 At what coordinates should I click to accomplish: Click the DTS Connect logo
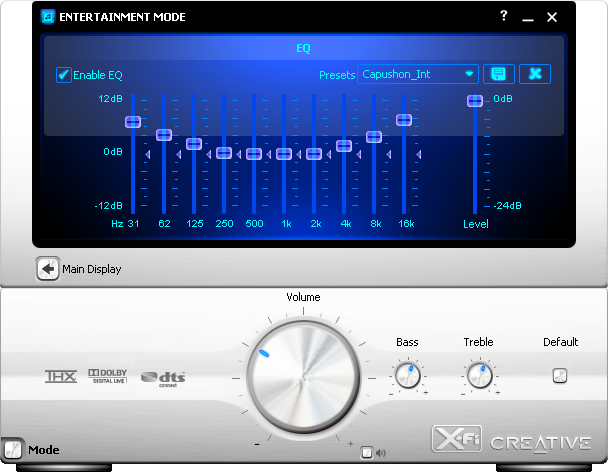pos(163,379)
